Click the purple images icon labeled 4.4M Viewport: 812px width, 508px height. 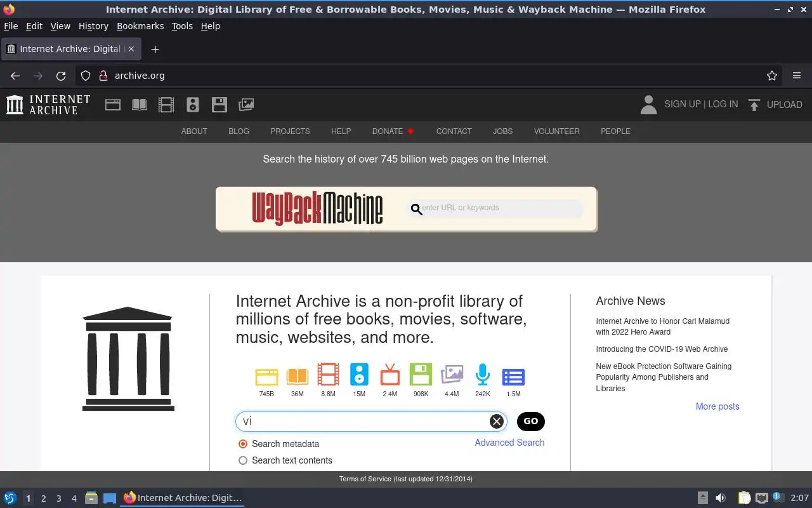[452, 375]
